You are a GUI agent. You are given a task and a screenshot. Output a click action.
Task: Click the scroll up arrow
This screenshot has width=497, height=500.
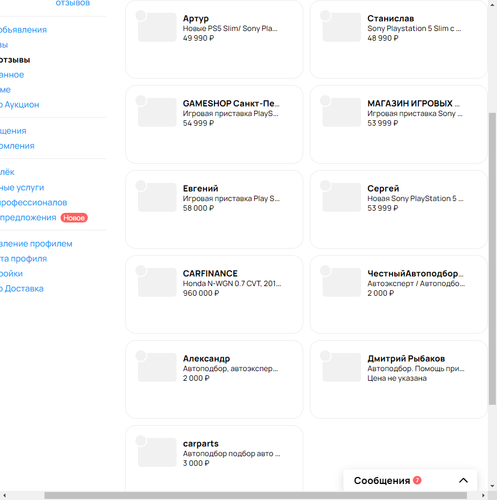tap(492, 4)
